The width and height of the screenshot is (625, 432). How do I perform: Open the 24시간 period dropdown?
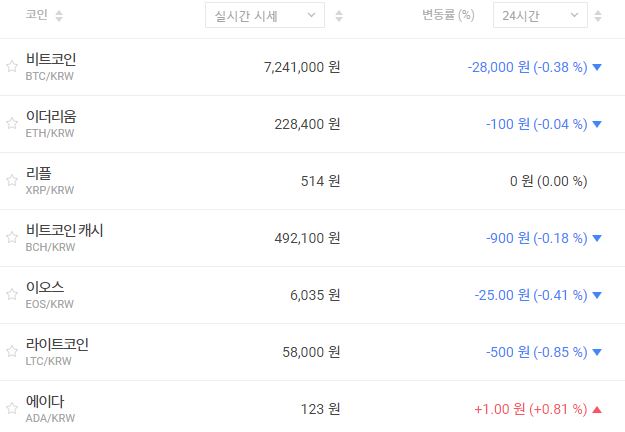(540, 16)
